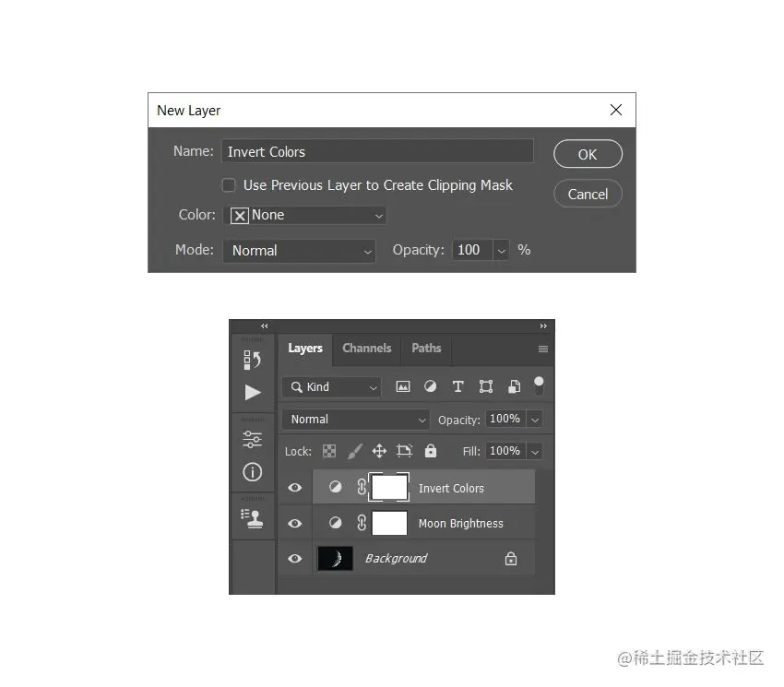This screenshot has width=784, height=687.
Task: Select the Type layers filter icon
Action: tap(458, 386)
